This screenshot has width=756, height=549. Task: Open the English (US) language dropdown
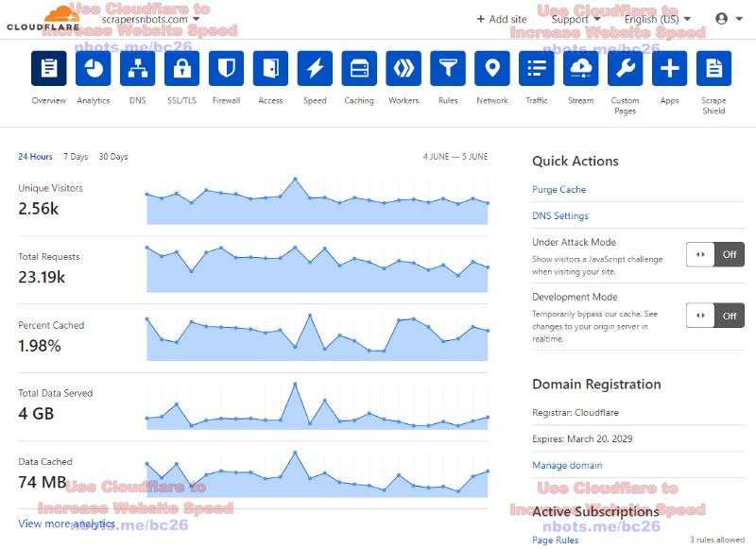(x=658, y=19)
